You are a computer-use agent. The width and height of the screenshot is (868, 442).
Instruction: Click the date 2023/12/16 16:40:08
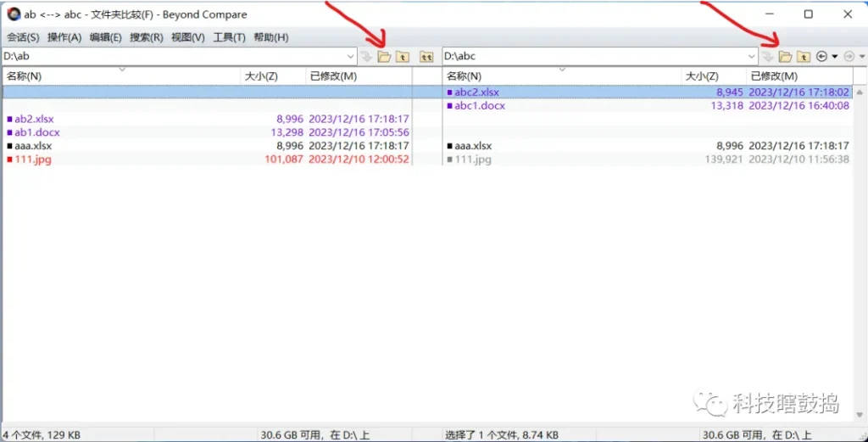click(x=798, y=106)
